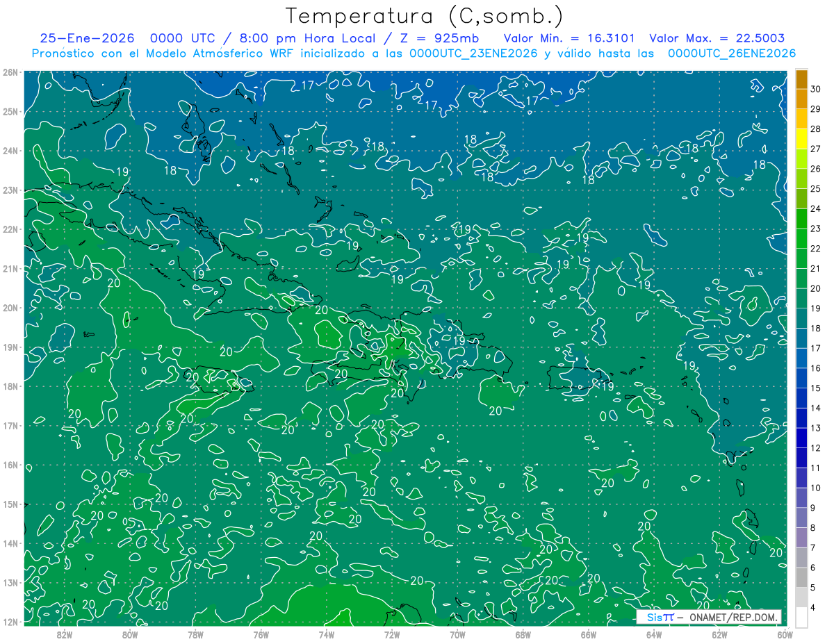Click the "Valor Min. = 16.3101" value
Screen dimensions: 834x644
[569, 39]
